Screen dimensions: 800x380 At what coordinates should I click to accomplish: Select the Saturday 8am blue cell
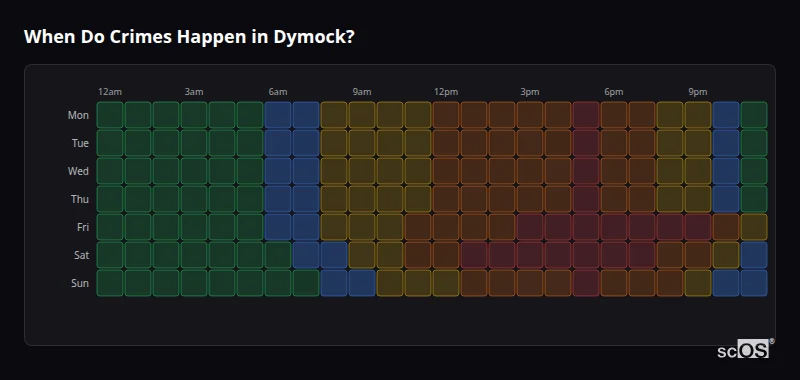(334, 255)
